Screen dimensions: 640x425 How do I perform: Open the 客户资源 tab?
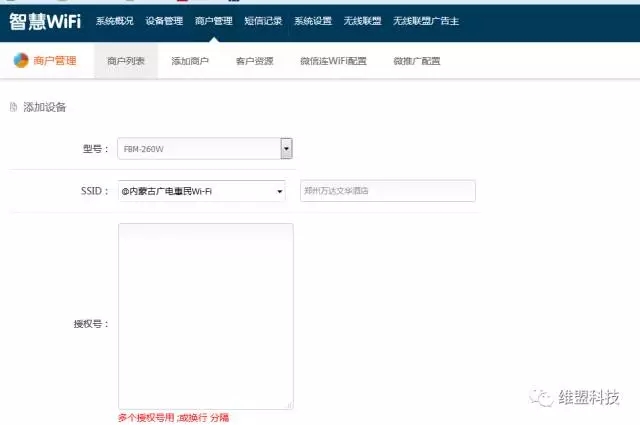254,62
